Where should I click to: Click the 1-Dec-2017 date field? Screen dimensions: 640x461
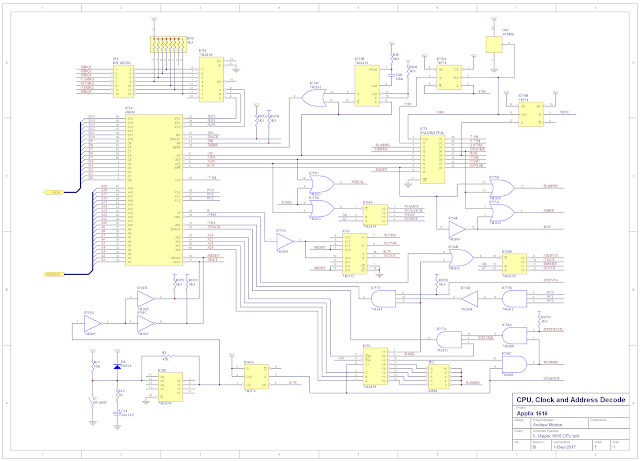tap(564, 447)
